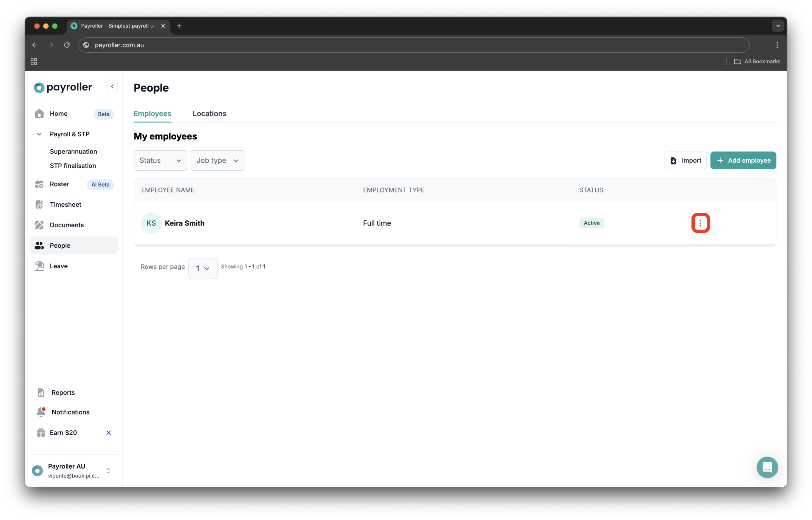Open the Job type filter dropdown
Screen dimensions: 812x520
click(x=217, y=160)
